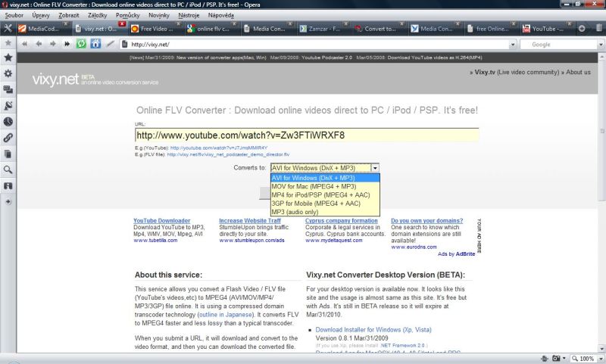The image size is (606, 364).
Task: Go to the Home page icon
Action: tap(95, 44)
